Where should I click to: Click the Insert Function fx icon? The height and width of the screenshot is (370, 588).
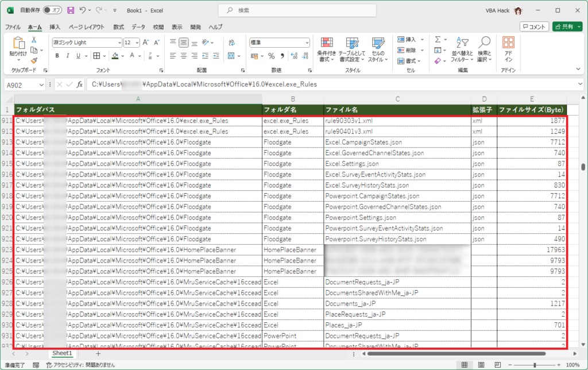coord(79,84)
